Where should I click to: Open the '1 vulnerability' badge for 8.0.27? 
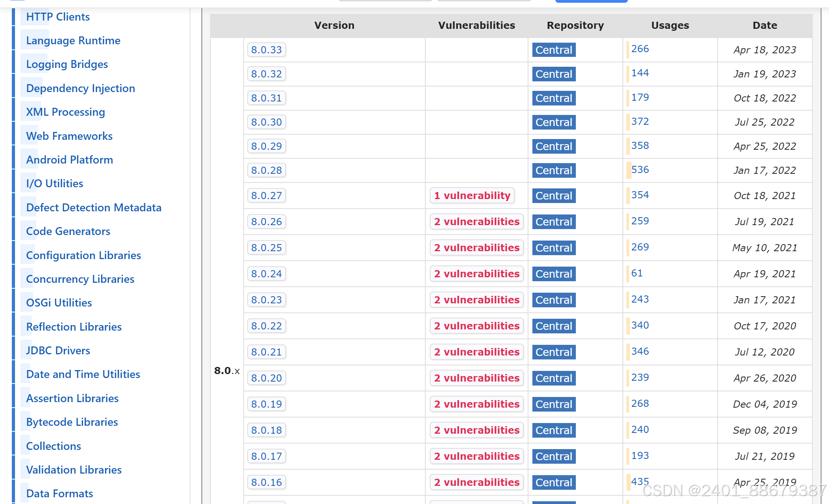point(472,196)
